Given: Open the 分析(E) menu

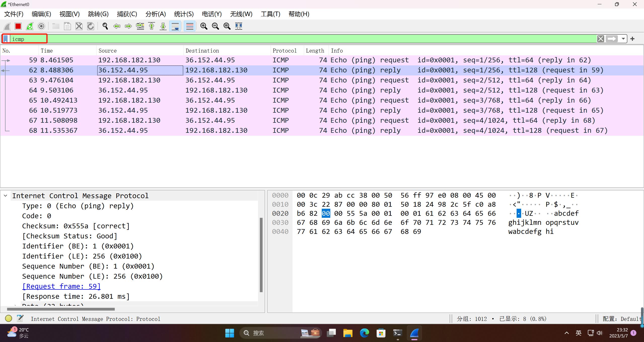Looking at the screenshot, I should pyautogui.click(x=156, y=14).
